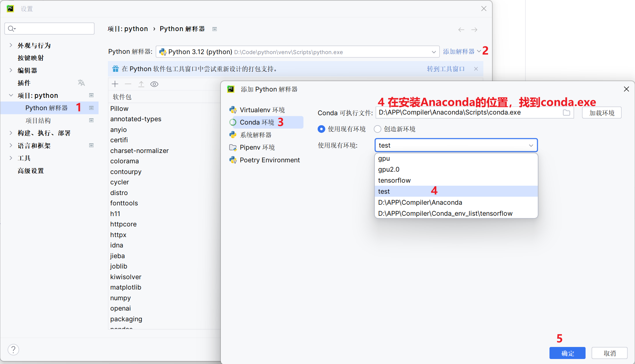Click the help question mark icon
Viewport: 635px width, 364px height.
13,350
